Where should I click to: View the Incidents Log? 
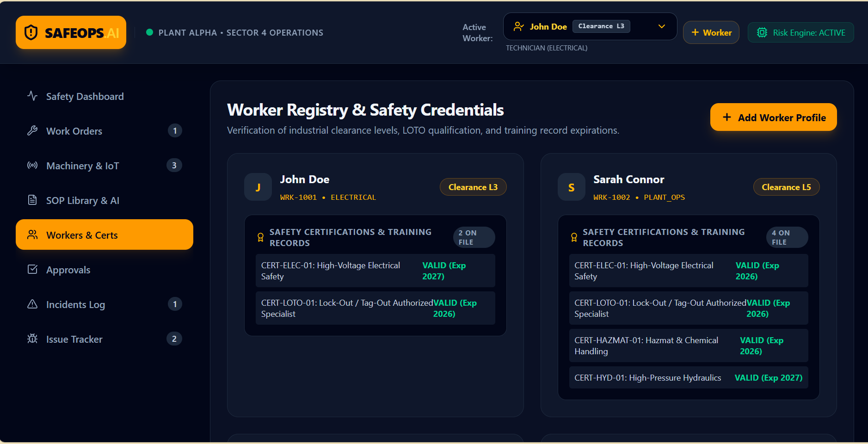coord(105,304)
